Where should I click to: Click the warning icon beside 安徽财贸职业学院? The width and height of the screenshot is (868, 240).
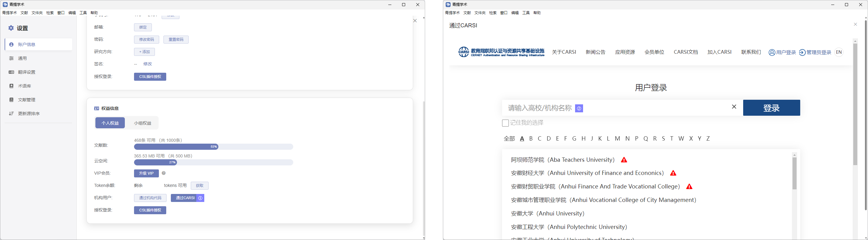coord(689,187)
